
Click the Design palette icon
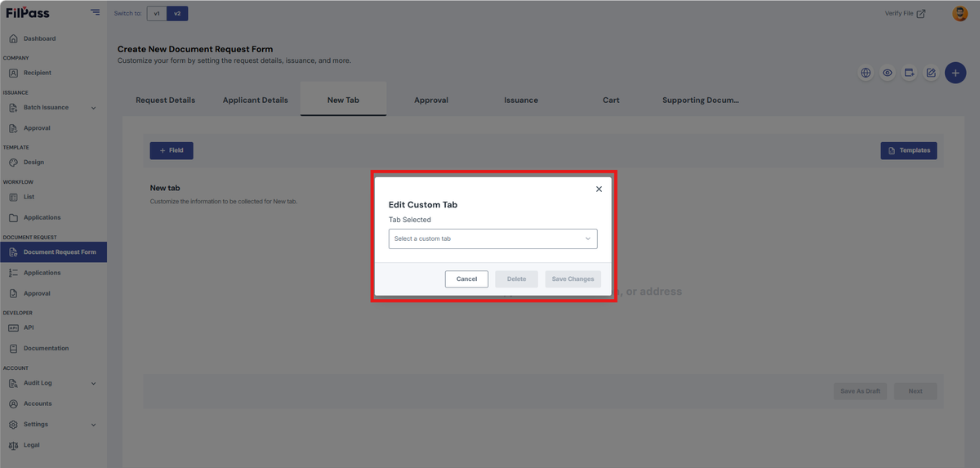click(x=13, y=163)
